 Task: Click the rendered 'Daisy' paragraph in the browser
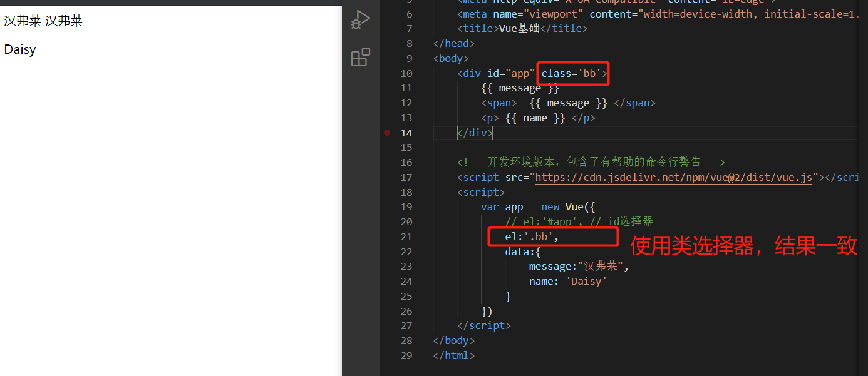(20, 49)
